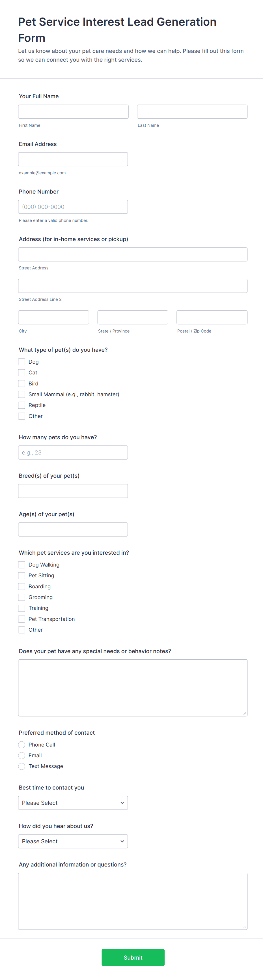
Task: Click the special needs notes textarea
Action: 133,687
